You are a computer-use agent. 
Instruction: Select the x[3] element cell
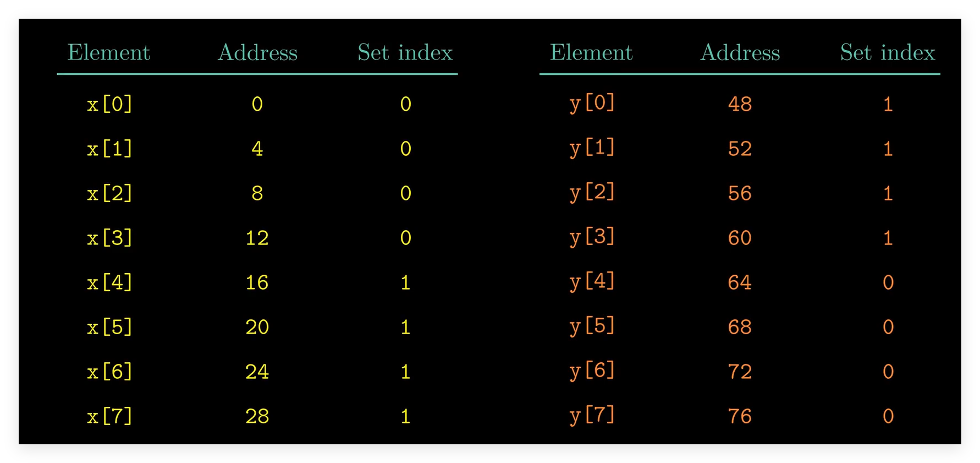(x=109, y=238)
